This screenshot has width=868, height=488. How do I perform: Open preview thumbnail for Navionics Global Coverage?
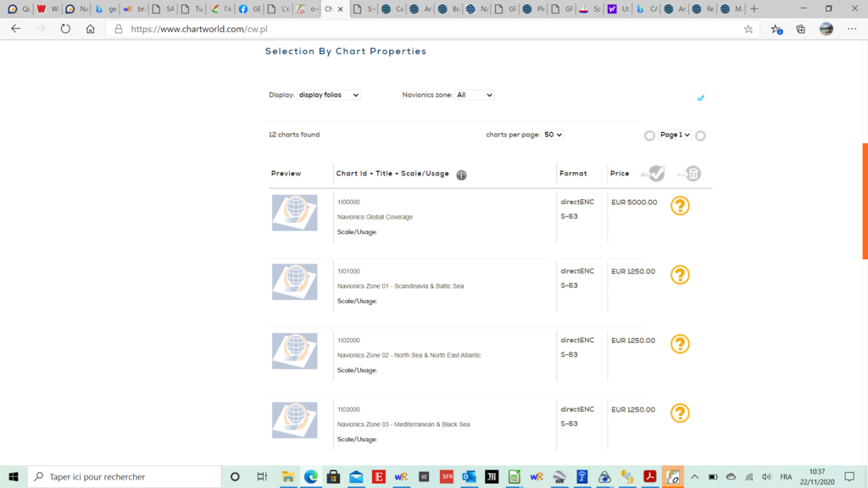pyautogui.click(x=294, y=213)
